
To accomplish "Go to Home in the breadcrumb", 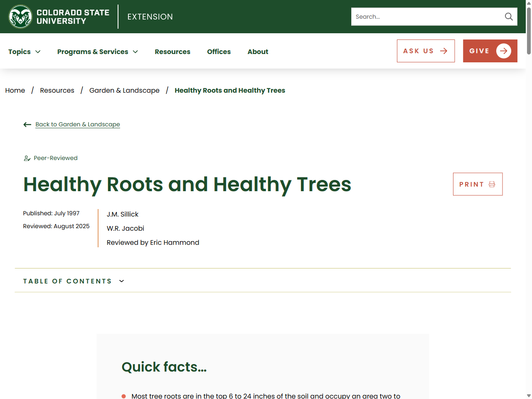I will [15, 91].
